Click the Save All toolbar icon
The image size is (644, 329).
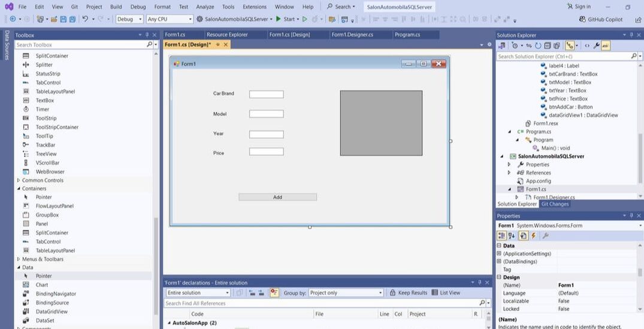coord(72,19)
